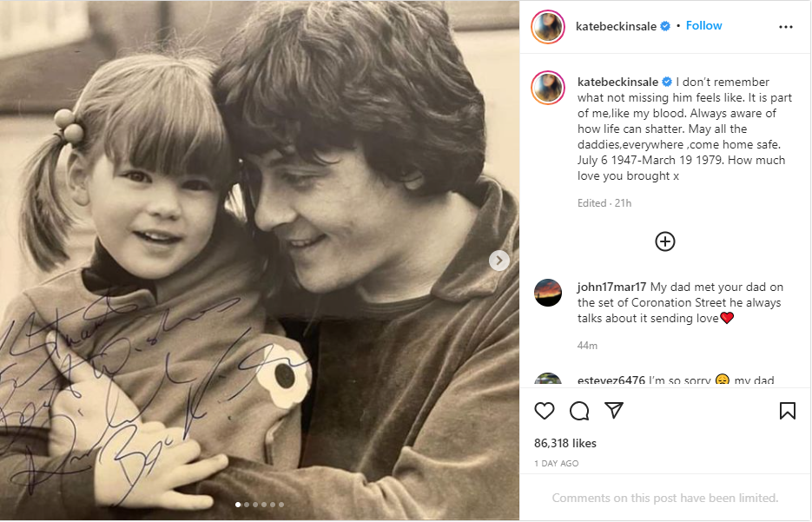Image resolution: width=812 pixels, height=522 pixels.
Task: Open katebeckinsale profile picture in post header
Action: click(548, 27)
